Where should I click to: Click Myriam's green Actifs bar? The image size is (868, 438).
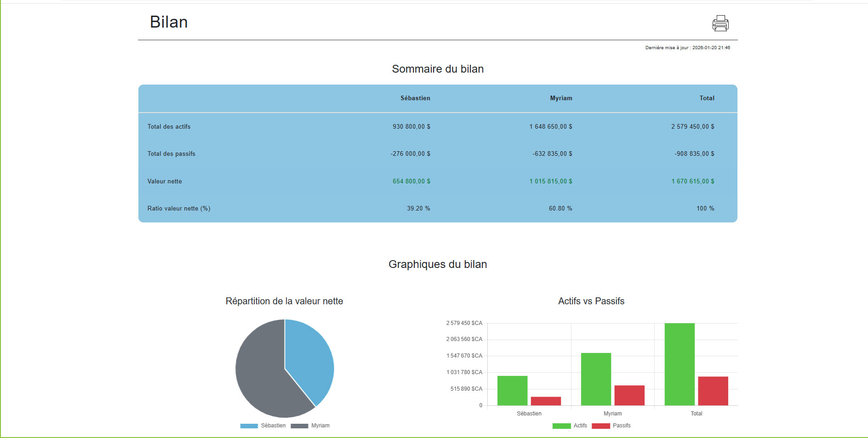click(596, 379)
